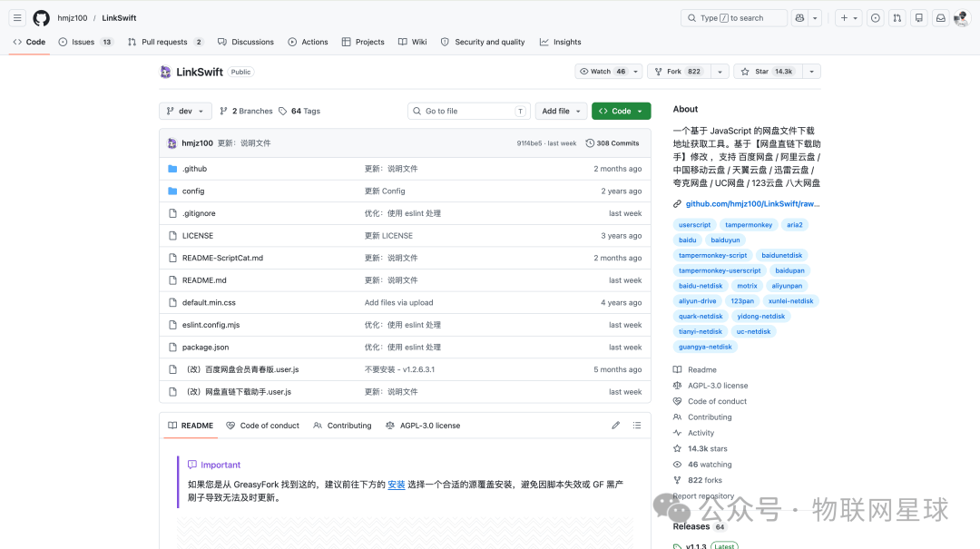The image size is (980, 549).
Task: Open notifications inbox icon
Action: [940, 18]
